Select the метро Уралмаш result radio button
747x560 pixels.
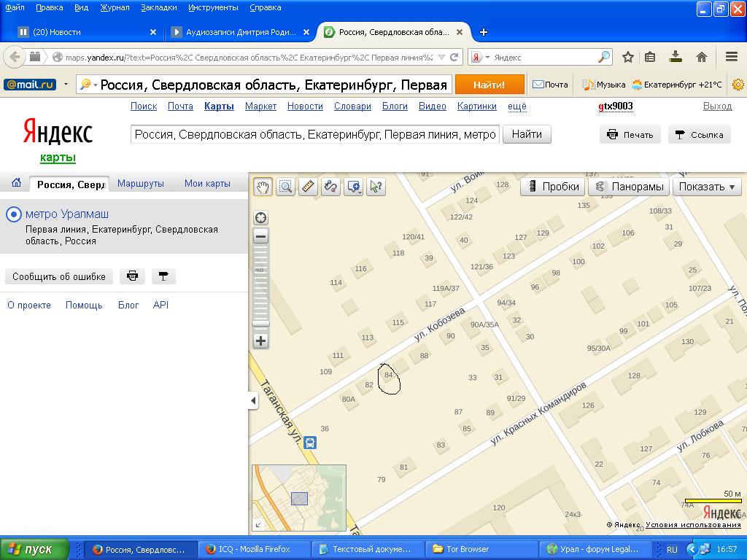(13, 214)
